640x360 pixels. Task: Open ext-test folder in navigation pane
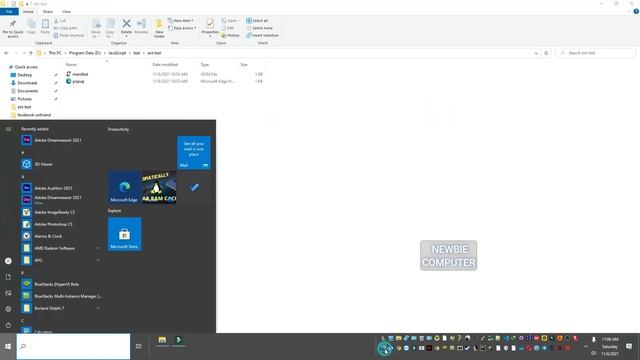coord(24,107)
